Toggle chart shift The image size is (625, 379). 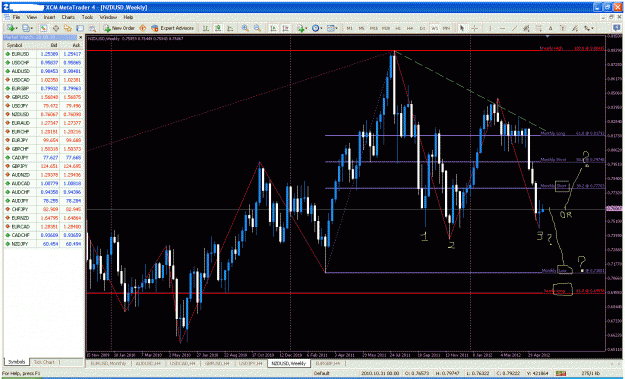tap(285, 28)
